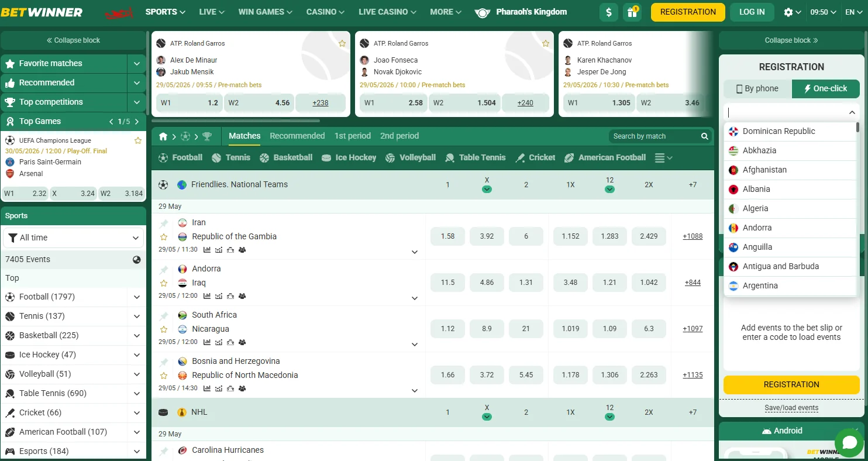This screenshot has width=868, height=461.
Task: Choose Albania from country list
Action: pyautogui.click(x=790, y=189)
